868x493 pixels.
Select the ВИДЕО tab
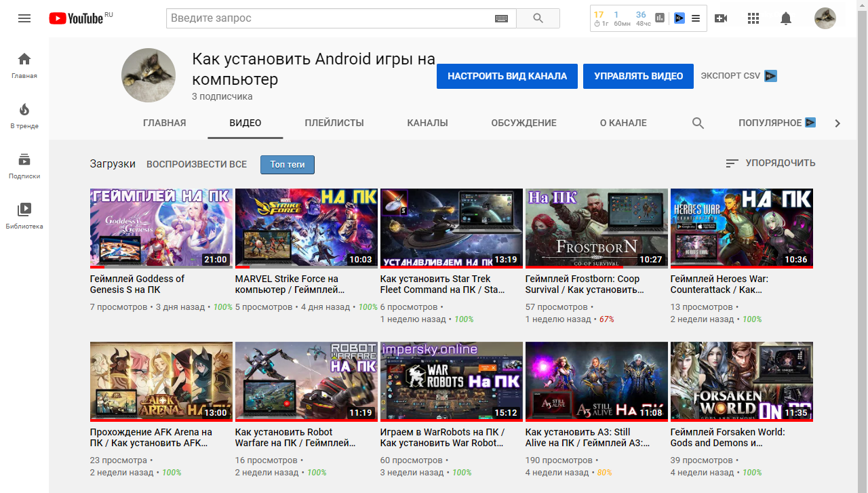pos(245,123)
